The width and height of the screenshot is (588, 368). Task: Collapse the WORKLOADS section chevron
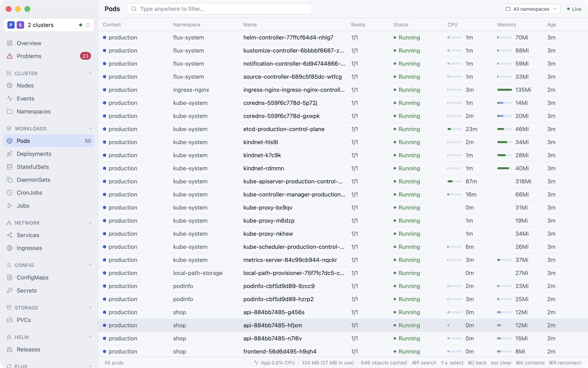click(90, 129)
